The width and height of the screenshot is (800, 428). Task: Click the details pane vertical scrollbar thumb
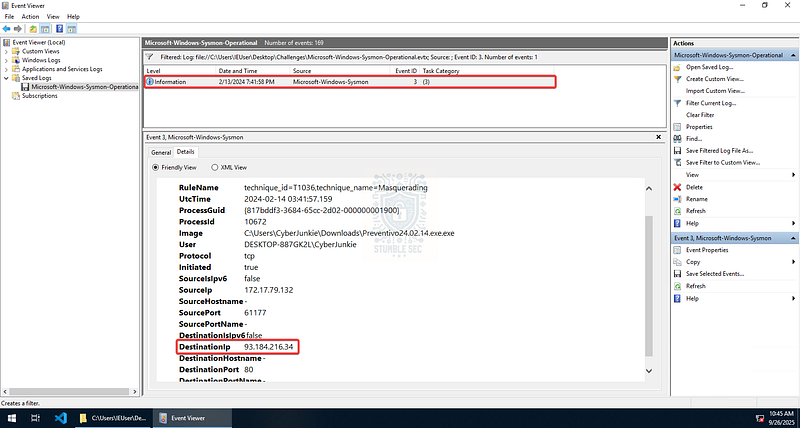(x=649, y=286)
